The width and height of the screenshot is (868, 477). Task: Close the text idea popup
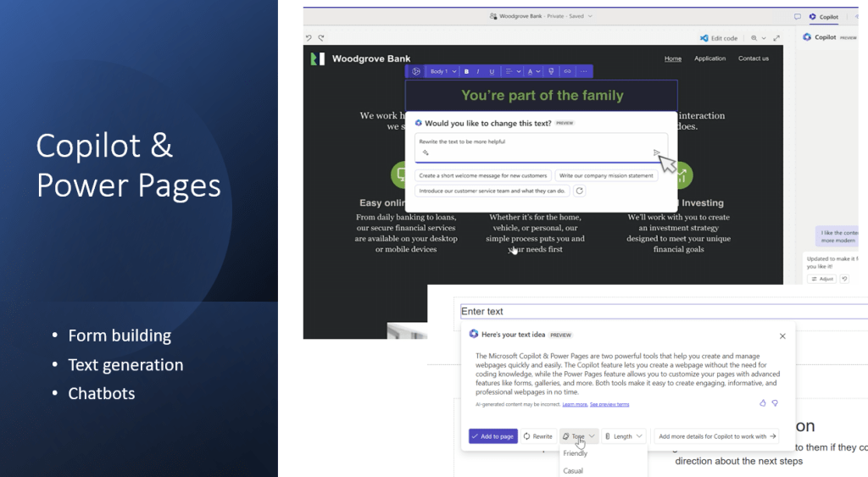[x=782, y=336]
